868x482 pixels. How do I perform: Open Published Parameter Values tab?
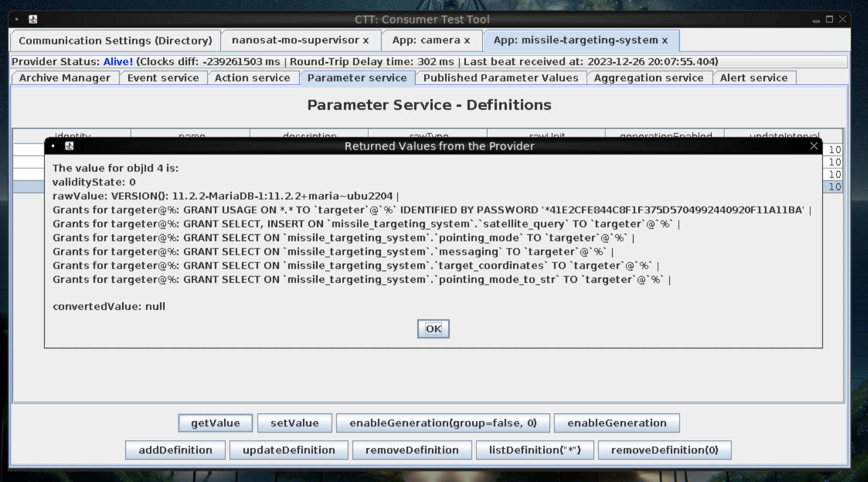500,78
